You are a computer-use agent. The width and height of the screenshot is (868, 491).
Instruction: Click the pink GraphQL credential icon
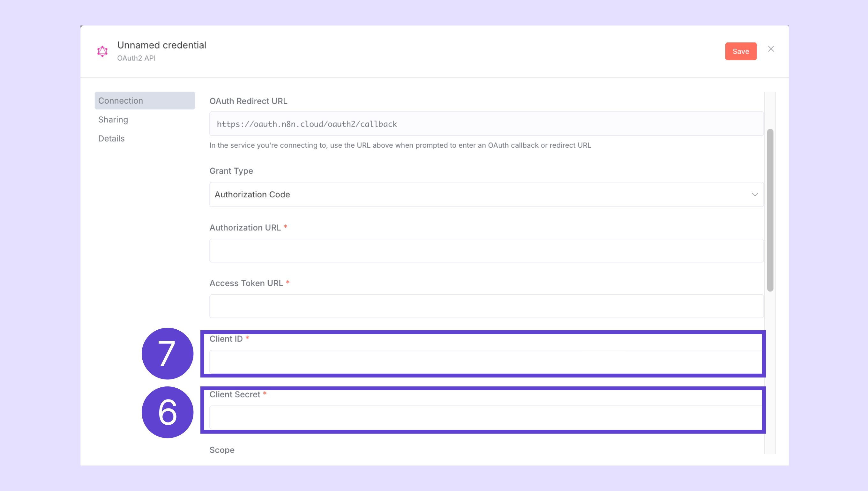coord(102,51)
